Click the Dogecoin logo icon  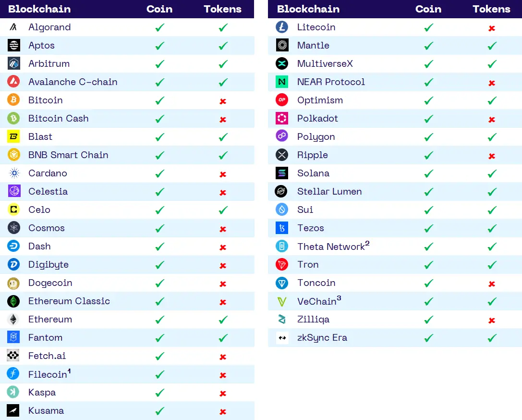click(x=13, y=283)
